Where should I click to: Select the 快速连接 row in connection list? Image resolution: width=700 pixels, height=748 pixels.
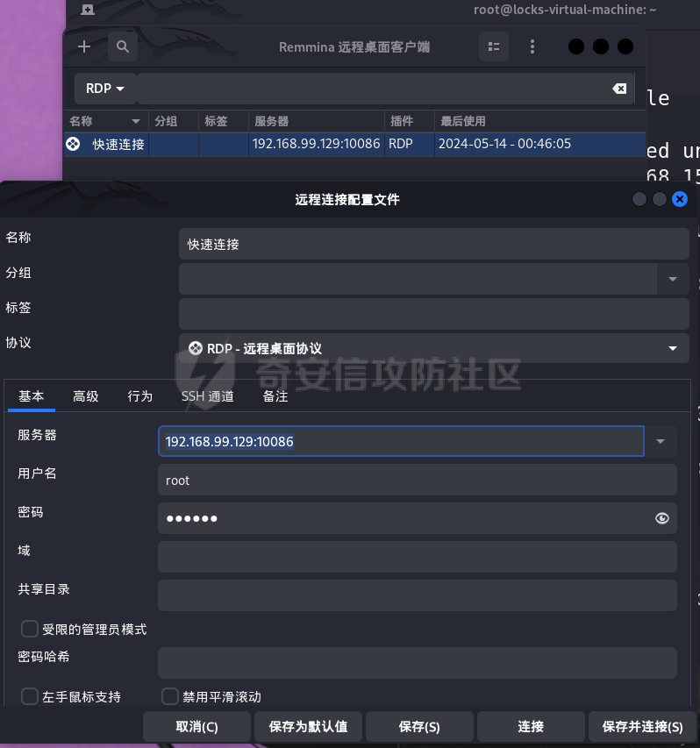pyautogui.click(x=355, y=144)
